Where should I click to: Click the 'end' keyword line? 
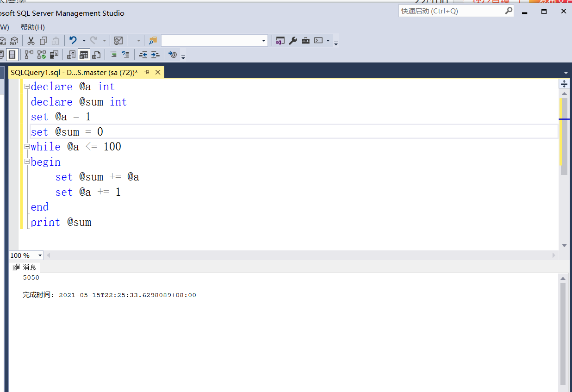[40, 207]
